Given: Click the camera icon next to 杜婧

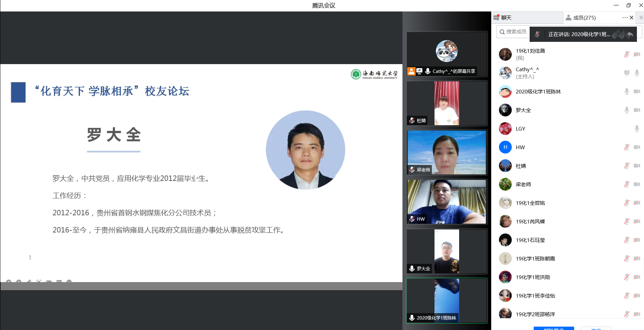Looking at the screenshot, I should click(x=637, y=166).
